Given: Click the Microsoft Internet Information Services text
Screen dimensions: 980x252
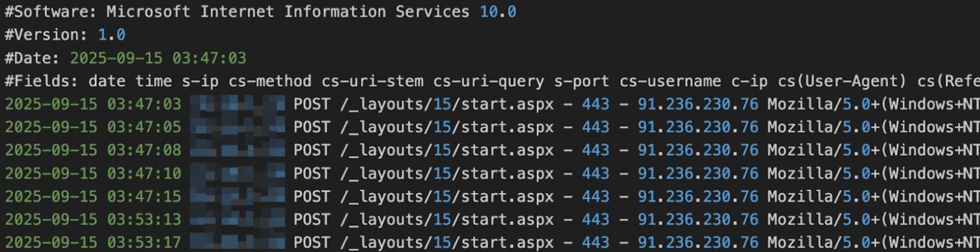Looking at the screenshot, I should (x=287, y=12).
